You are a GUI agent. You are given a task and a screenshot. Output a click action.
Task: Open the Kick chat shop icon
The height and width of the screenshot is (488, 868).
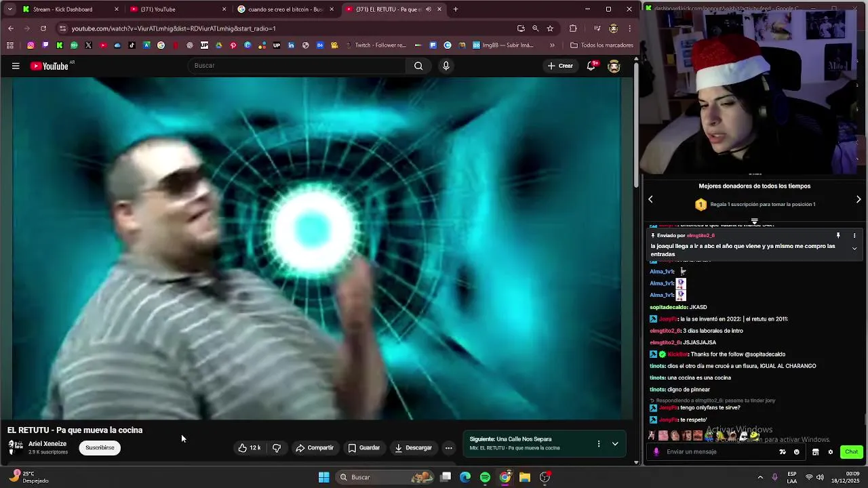click(815, 452)
